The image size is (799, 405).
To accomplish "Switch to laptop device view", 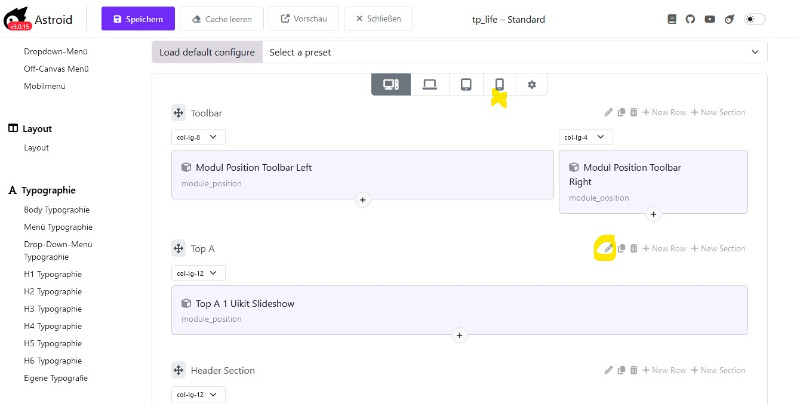I will [x=430, y=85].
